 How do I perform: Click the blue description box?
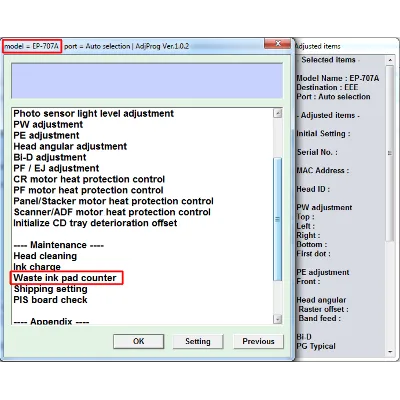click(x=147, y=81)
